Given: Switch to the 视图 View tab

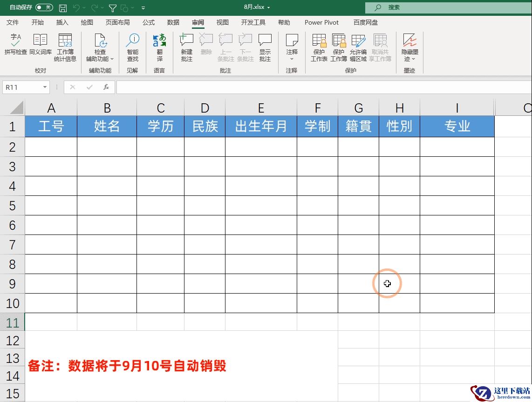Looking at the screenshot, I should coord(223,22).
